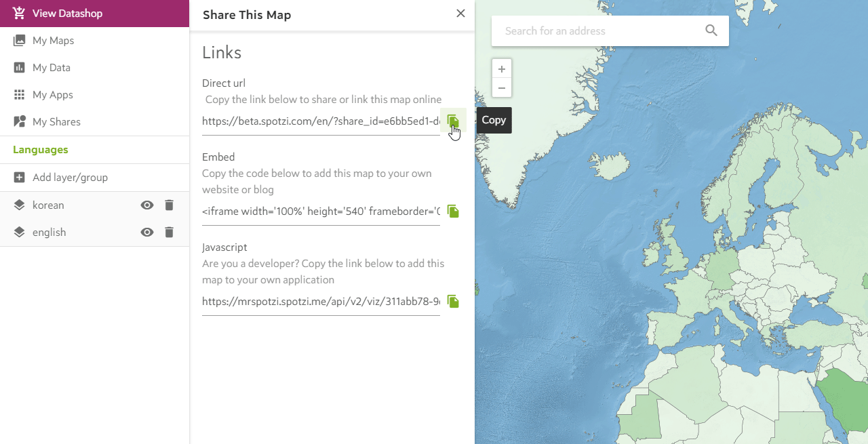
Task: Click the Add layer/group plus icon
Action: [x=20, y=178]
